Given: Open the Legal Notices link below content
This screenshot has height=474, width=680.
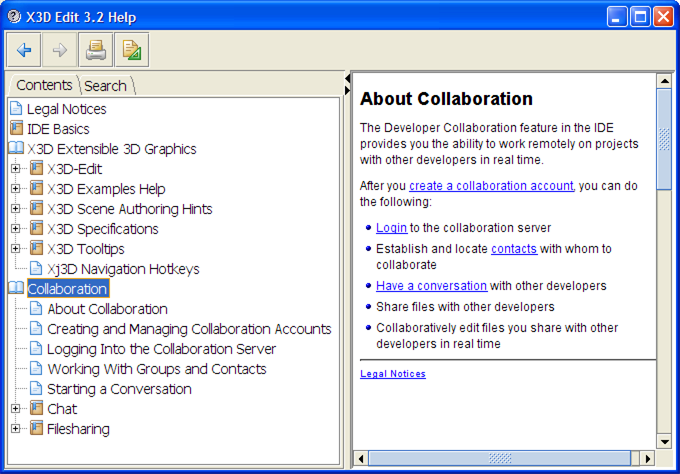Looking at the screenshot, I should click(392, 374).
